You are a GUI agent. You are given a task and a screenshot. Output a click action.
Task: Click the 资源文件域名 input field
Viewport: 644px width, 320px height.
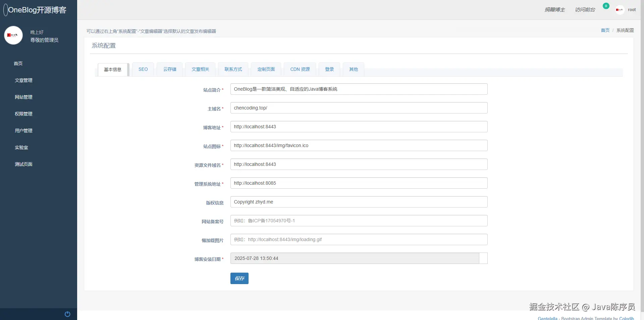tap(359, 164)
